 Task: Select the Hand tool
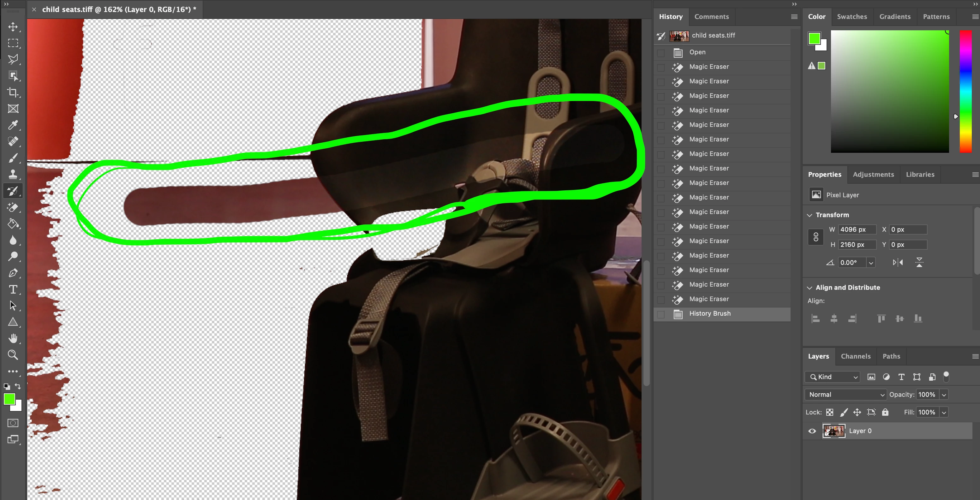pos(13,338)
